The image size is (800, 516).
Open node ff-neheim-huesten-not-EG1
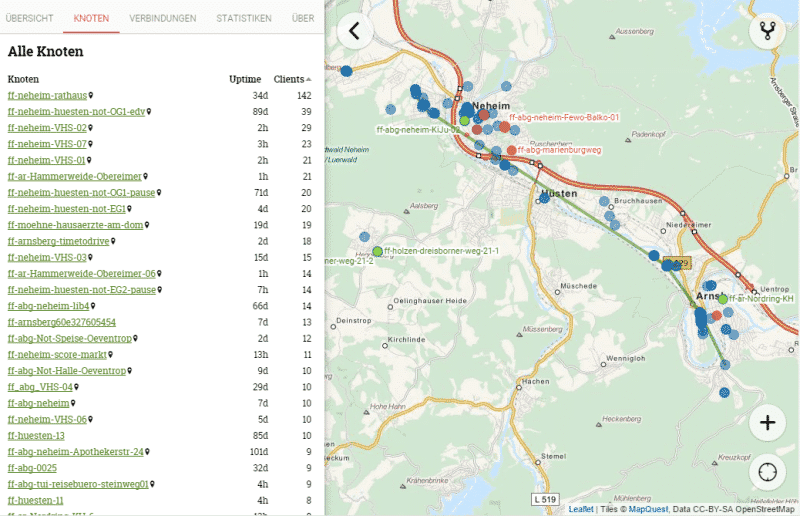pos(66,209)
